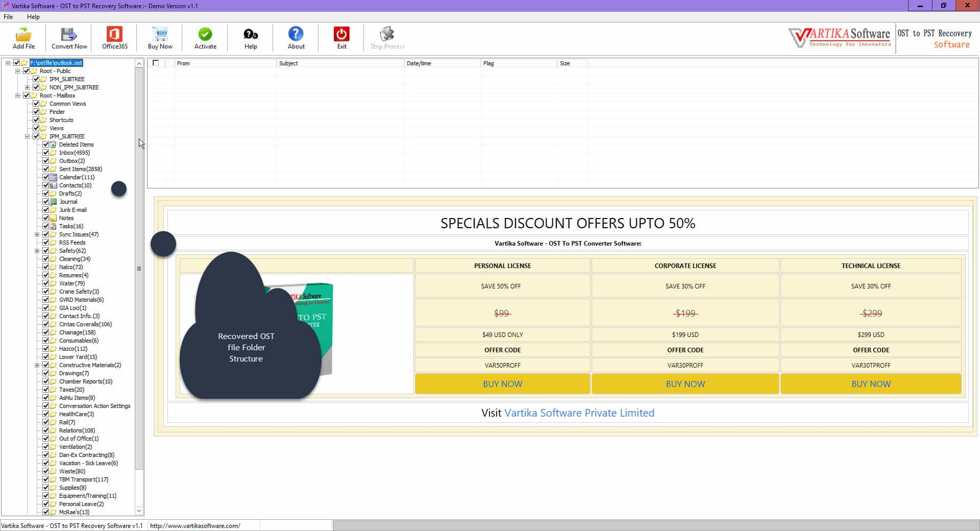
Task: Click the outlook.ost root folder icon
Action: tap(24, 63)
